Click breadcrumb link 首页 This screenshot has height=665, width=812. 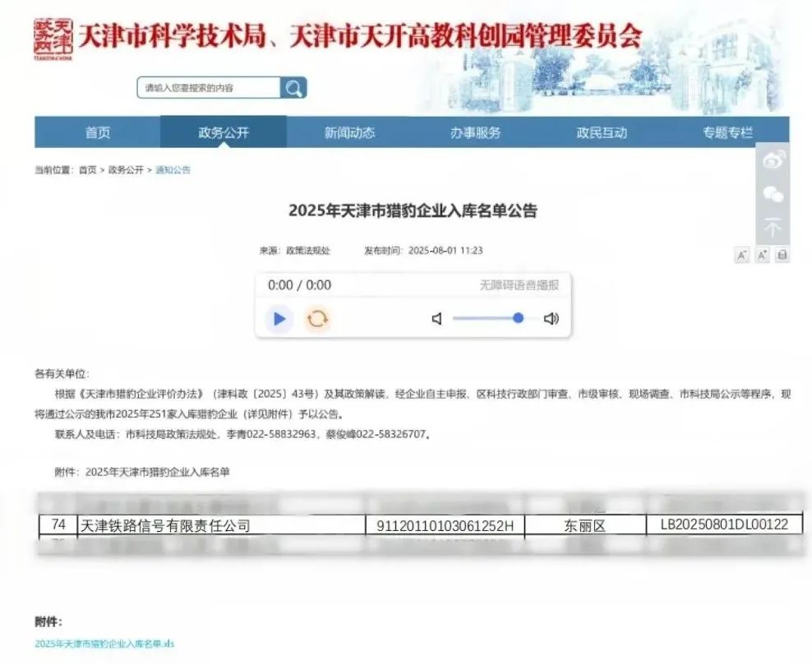87,170
